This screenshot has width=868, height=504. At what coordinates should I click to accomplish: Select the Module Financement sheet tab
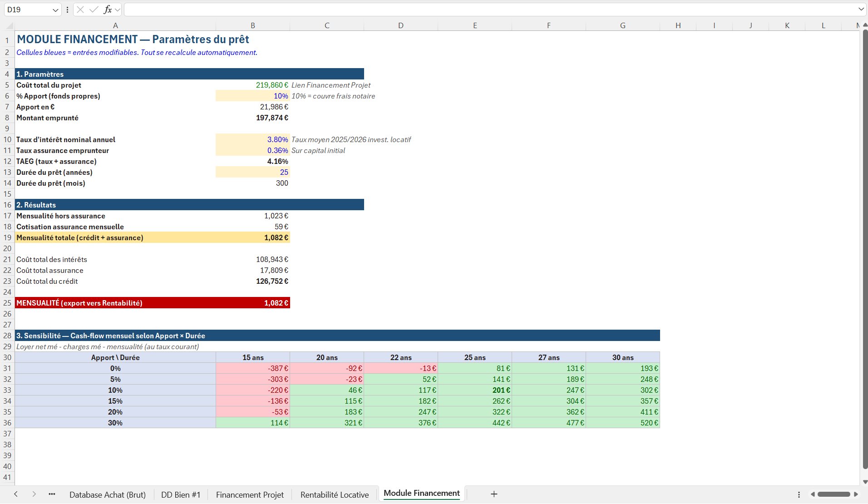pyautogui.click(x=422, y=494)
